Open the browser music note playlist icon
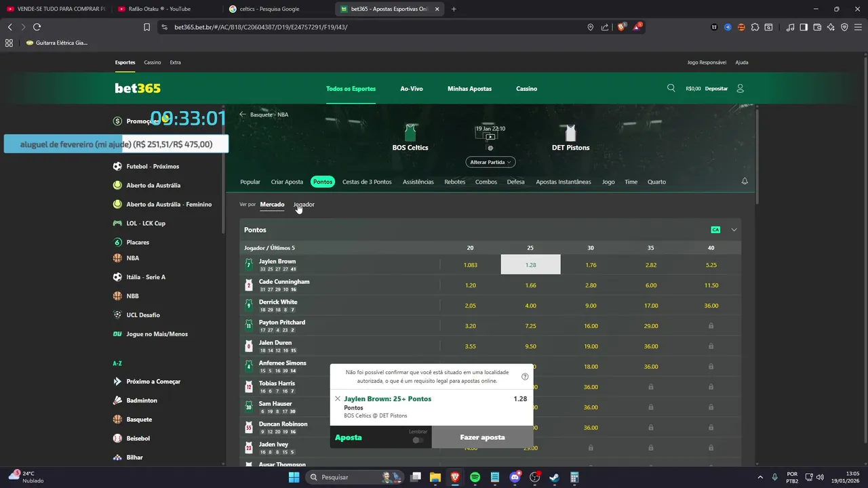Screen dimensions: 868x488 tap(790, 27)
